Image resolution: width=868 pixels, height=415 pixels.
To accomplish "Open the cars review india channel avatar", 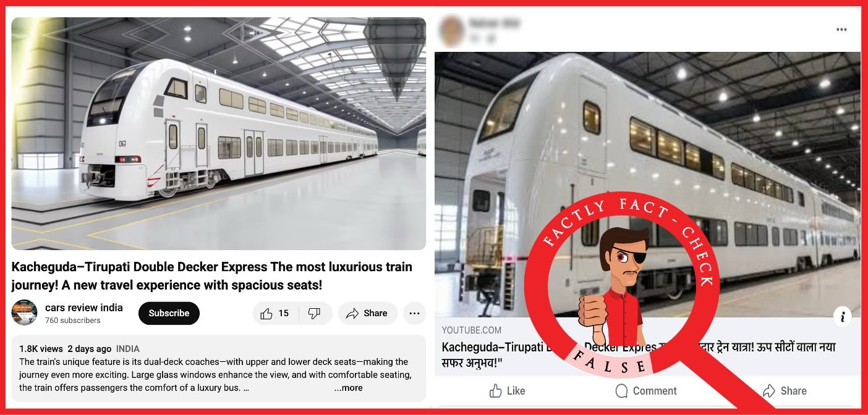I will click(x=25, y=313).
